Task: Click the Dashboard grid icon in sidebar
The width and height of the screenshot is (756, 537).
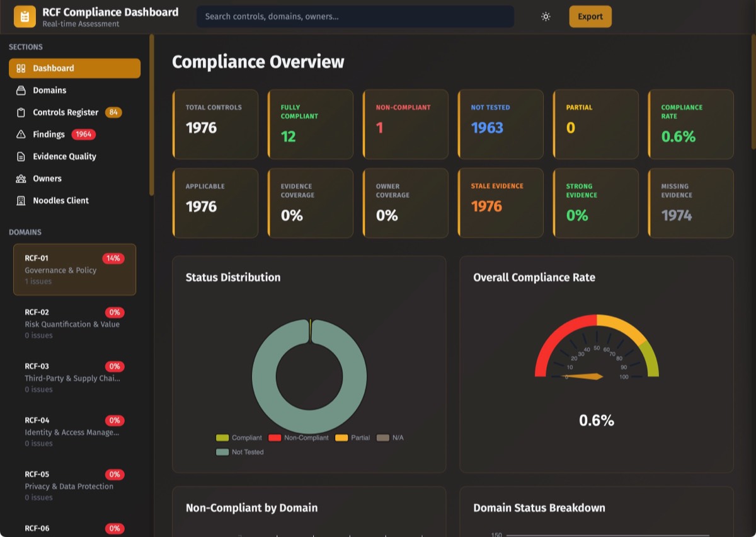Action: 21,69
